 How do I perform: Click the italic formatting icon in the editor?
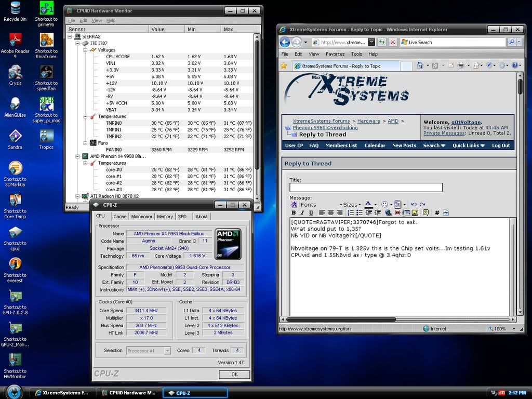tap(302, 212)
